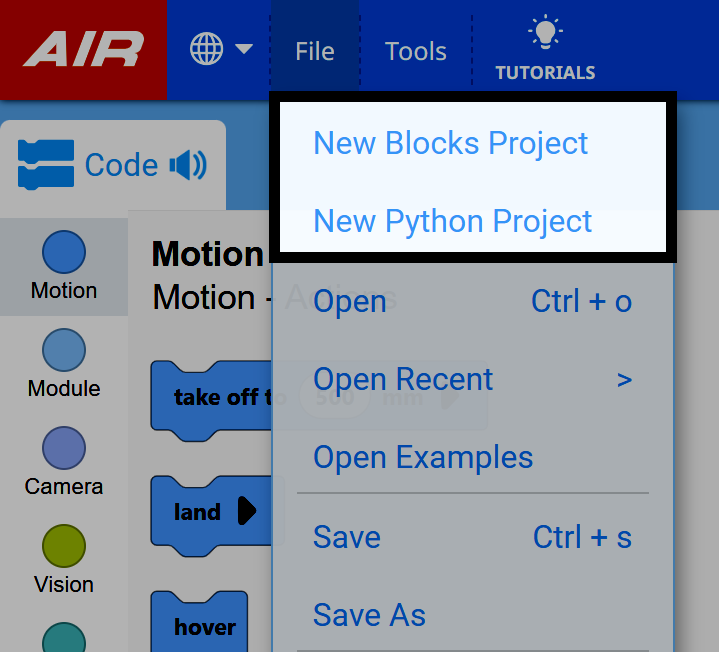This screenshot has width=719, height=652.
Task: Click Open in the File menu
Action: (x=350, y=301)
